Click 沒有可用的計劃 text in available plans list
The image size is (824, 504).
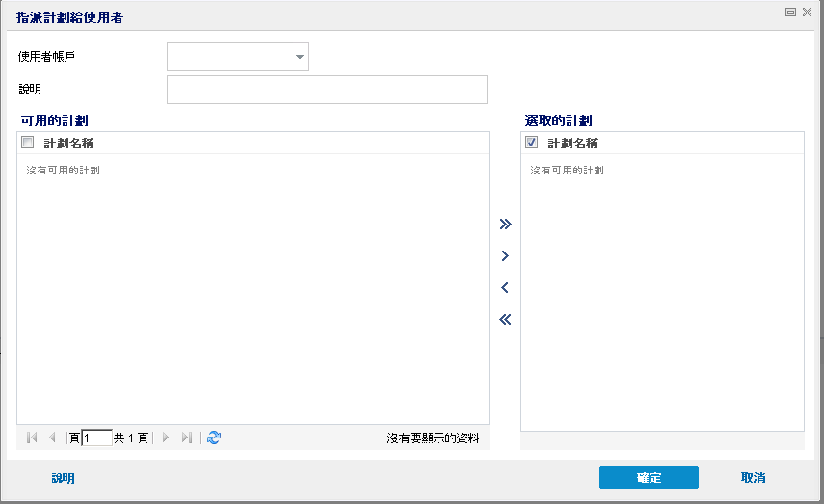(63, 171)
